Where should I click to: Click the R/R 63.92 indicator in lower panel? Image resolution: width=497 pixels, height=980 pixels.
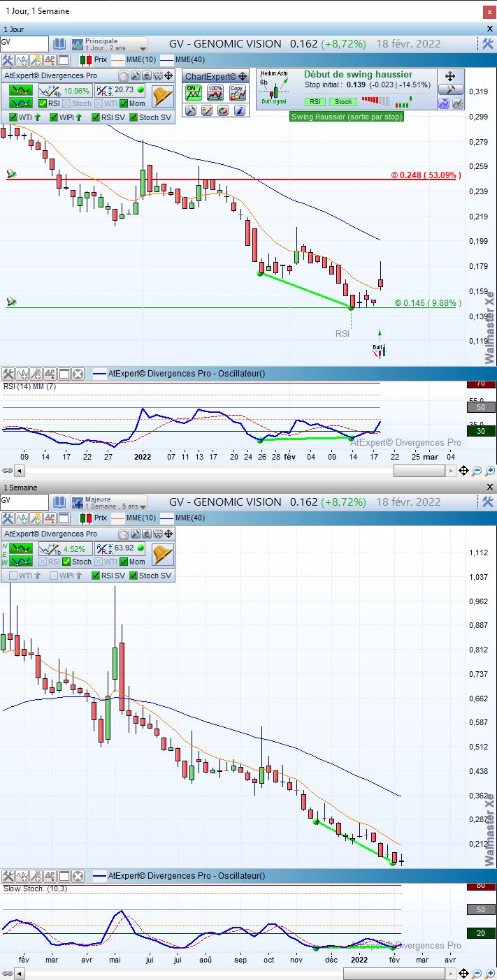point(120,549)
